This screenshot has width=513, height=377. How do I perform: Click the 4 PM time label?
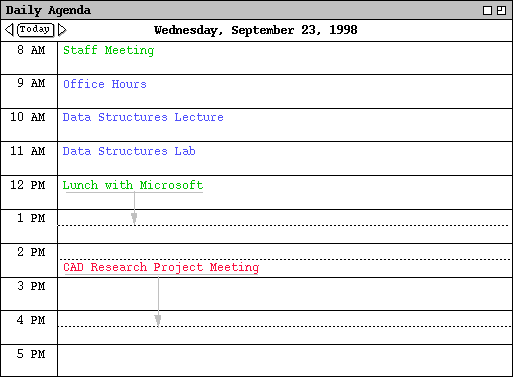coord(31,320)
